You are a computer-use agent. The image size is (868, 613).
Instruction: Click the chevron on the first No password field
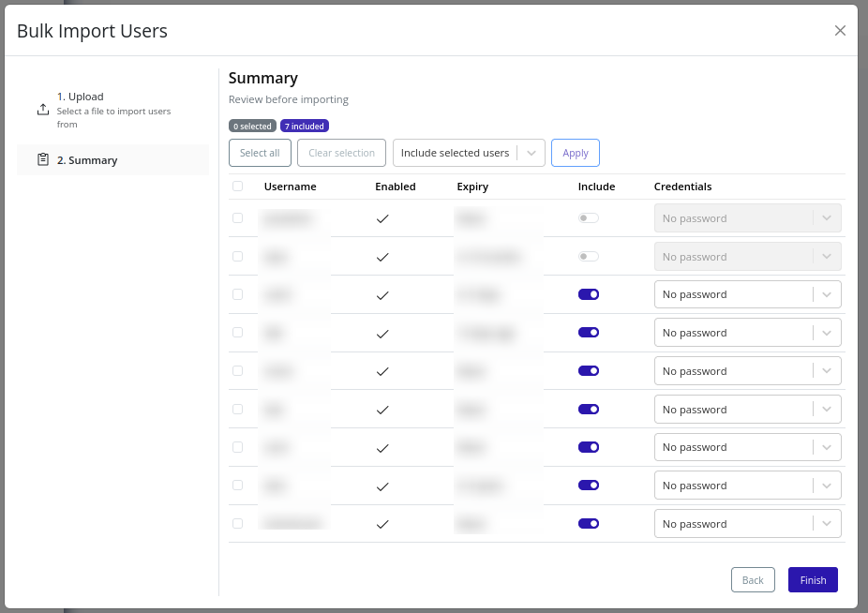827,217
